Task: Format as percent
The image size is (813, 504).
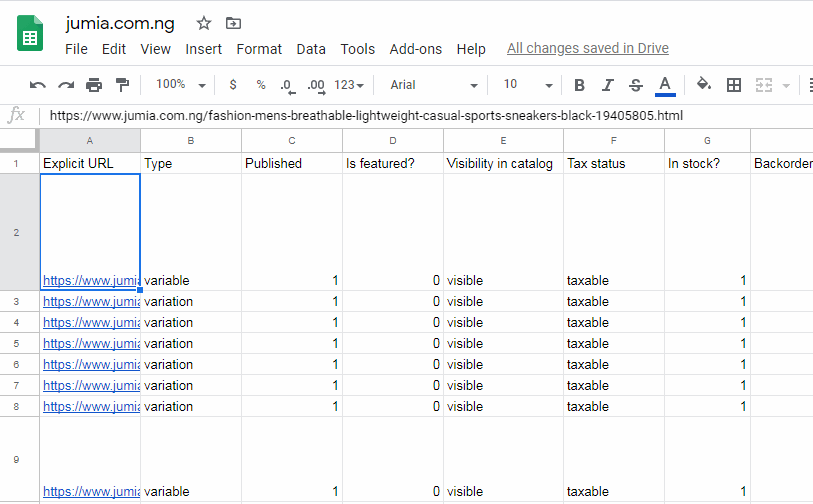Action: pyautogui.click(x=261, y=85)
